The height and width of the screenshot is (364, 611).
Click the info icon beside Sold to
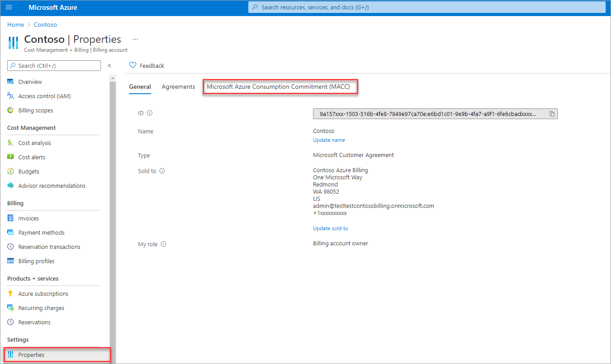tap(162, 171)
